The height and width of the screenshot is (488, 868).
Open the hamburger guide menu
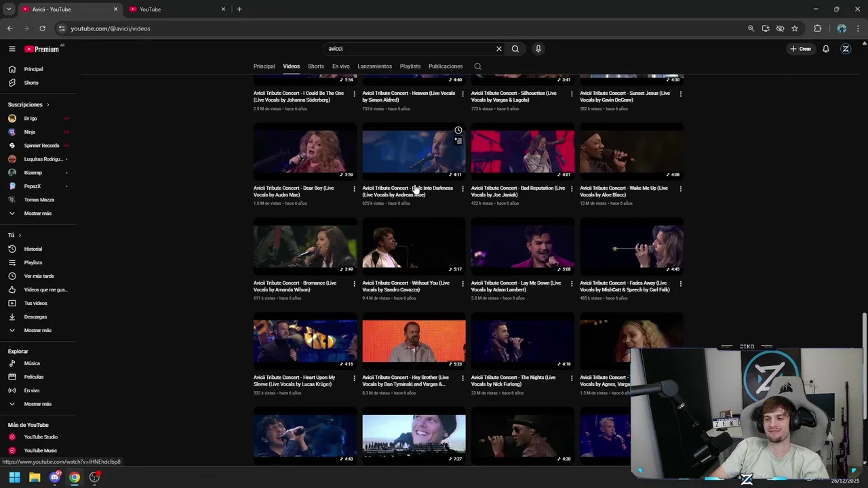click(12, 49)
